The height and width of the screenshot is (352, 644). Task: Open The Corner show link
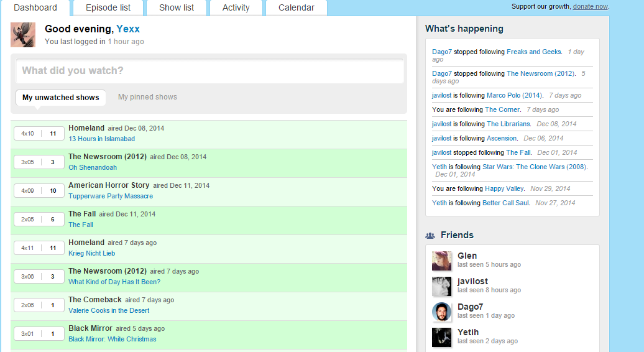coord(502,109)
